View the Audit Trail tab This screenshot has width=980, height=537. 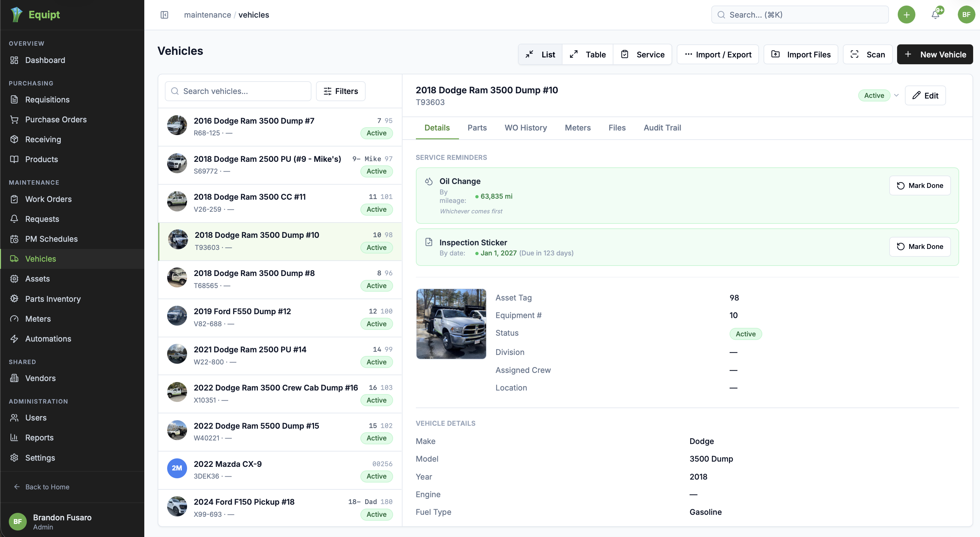(x=662, y=128)
